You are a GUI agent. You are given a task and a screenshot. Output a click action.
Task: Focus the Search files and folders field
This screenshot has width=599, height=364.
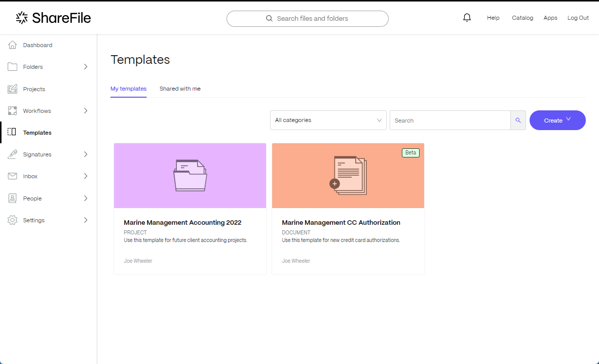coord(308,19)
